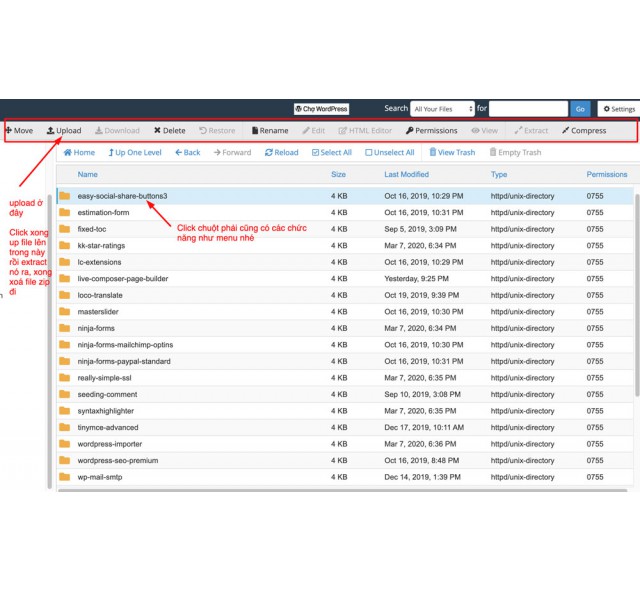Click the Restore toolbar button

click(217, 131)
